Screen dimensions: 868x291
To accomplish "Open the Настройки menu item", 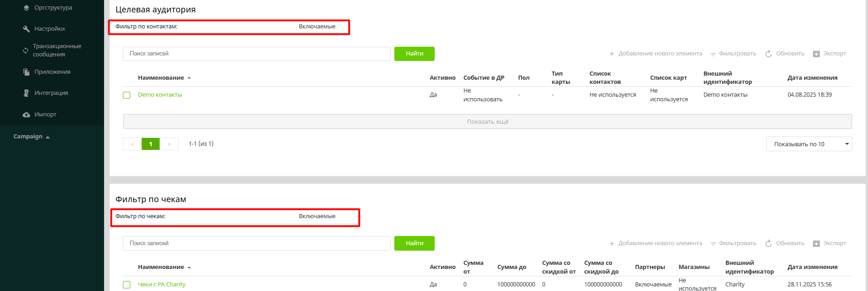I will pos(50,29).
